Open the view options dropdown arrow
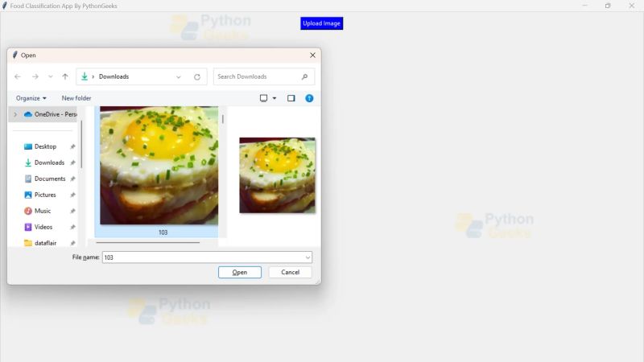 pyautogui.click(x=275, y=98)
